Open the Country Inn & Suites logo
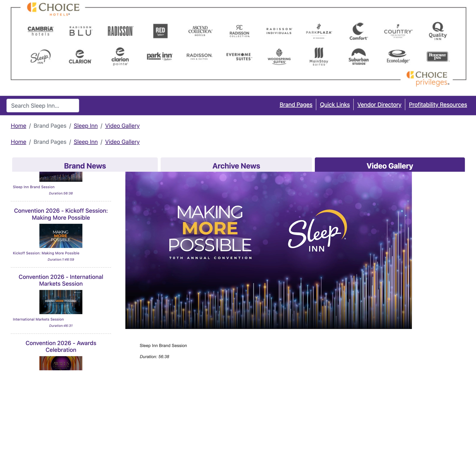 [x=398, y=31]
